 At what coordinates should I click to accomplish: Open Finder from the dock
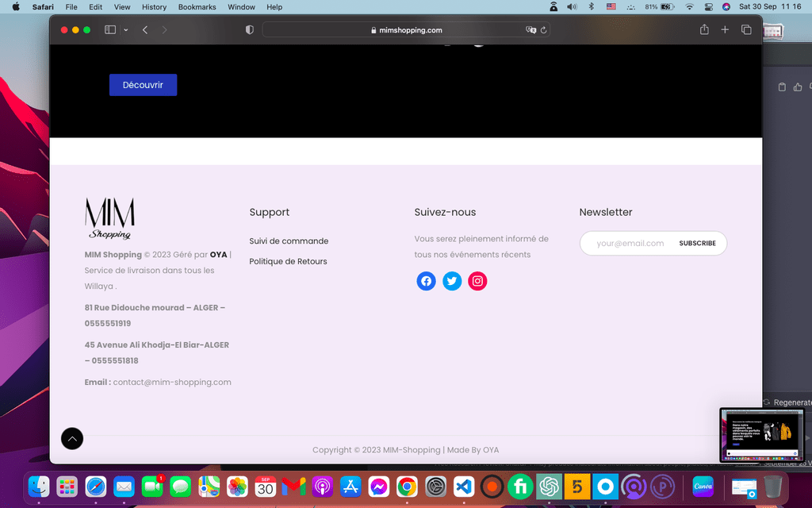(x=39, y=487)
